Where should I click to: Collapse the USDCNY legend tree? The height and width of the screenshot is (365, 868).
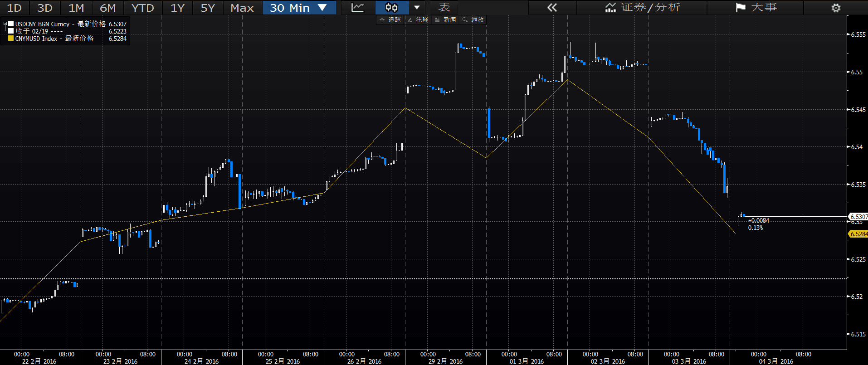[5, 24]
